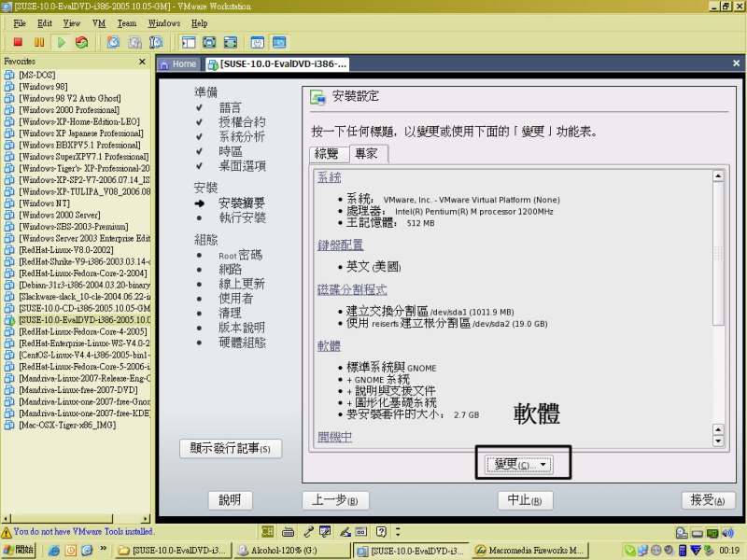The height and width of the screenshot is (560, 747).
Task: Open the Windows menu
Action: pos(164,23)
